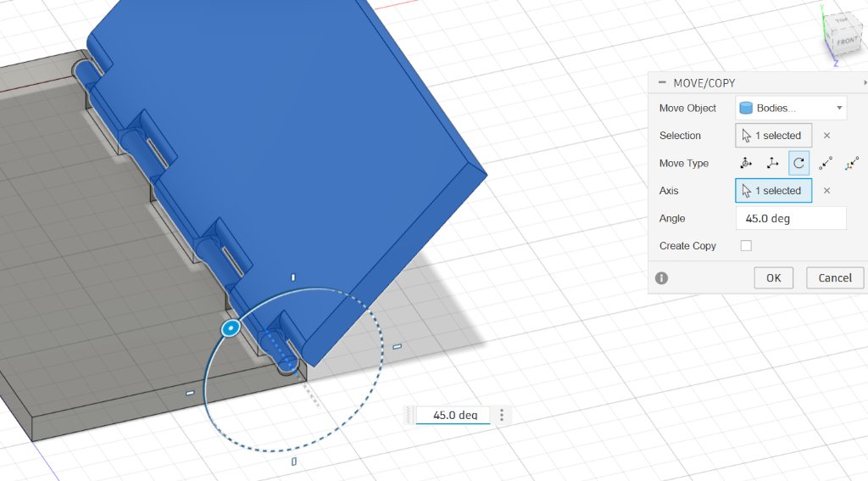Click the rotation manipulator handle on the arc
The height and width of the screenshot is (481, 868).
[231, 328]
